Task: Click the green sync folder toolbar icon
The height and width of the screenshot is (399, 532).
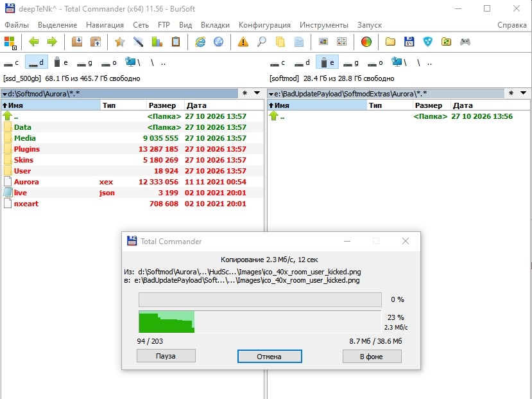Action: (446, 42)
